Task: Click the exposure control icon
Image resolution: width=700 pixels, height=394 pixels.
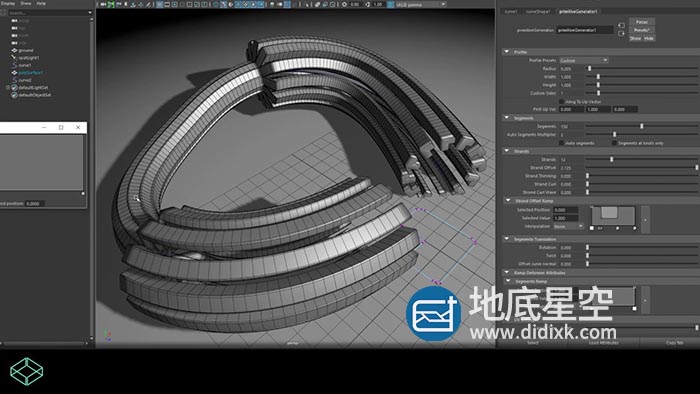Action: (344, 4)
